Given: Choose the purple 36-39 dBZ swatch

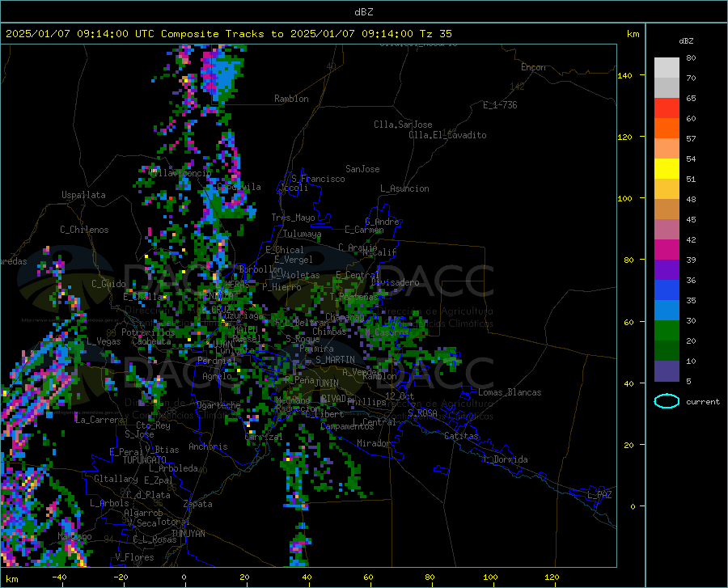Looking at the screenshot, I should coord(667,270).
